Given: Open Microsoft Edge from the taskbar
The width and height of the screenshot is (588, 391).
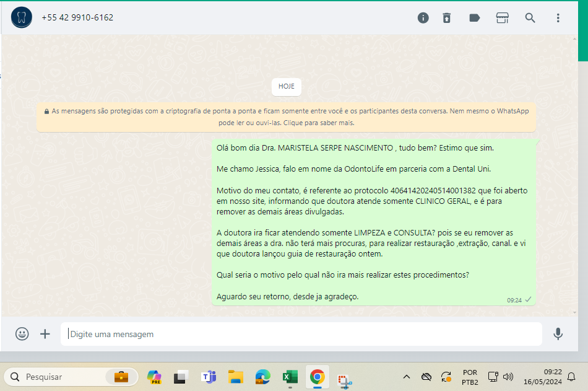Looking at the screenshot, I should click(x=263, y=377).
